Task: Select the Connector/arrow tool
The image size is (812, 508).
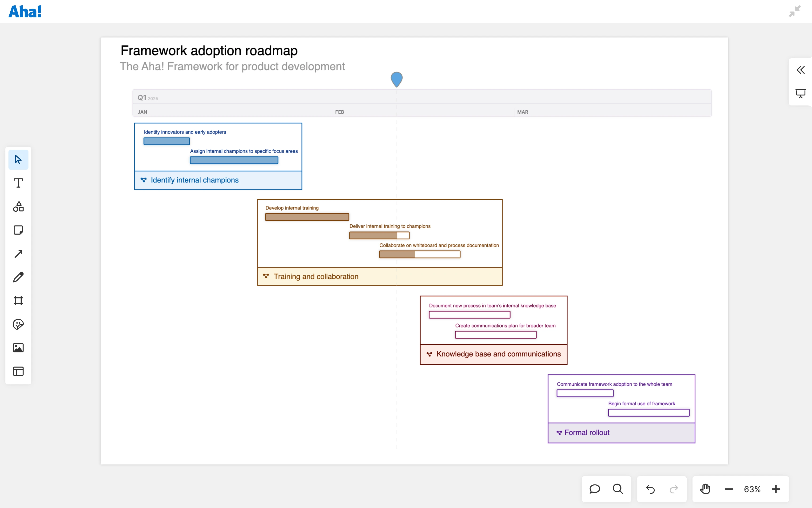Action: 18,253
